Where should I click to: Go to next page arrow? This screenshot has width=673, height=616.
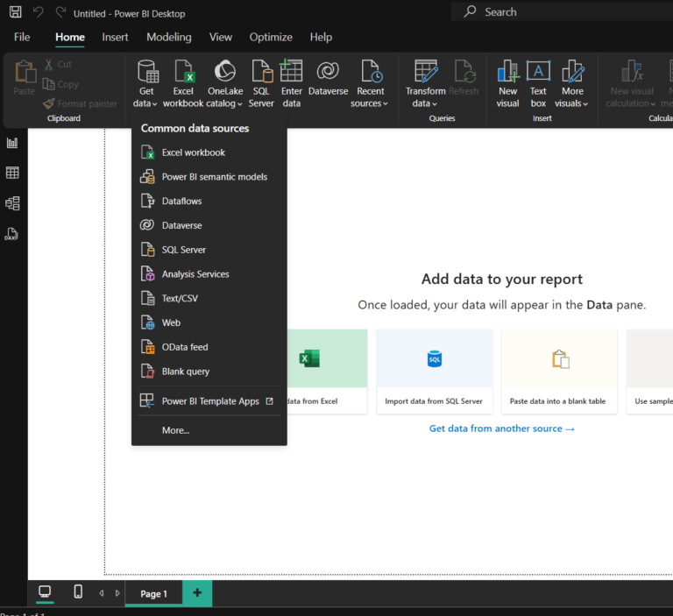(x=117, y=593)
